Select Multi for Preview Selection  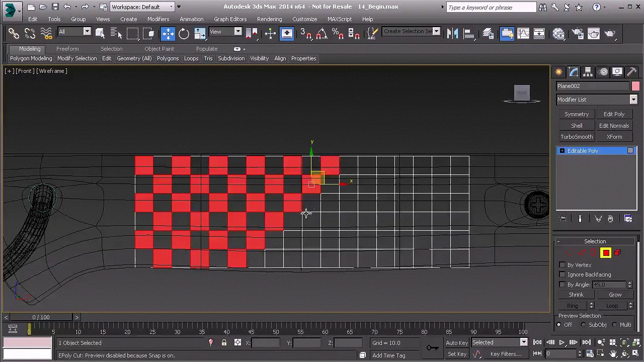tap(615, 325)
